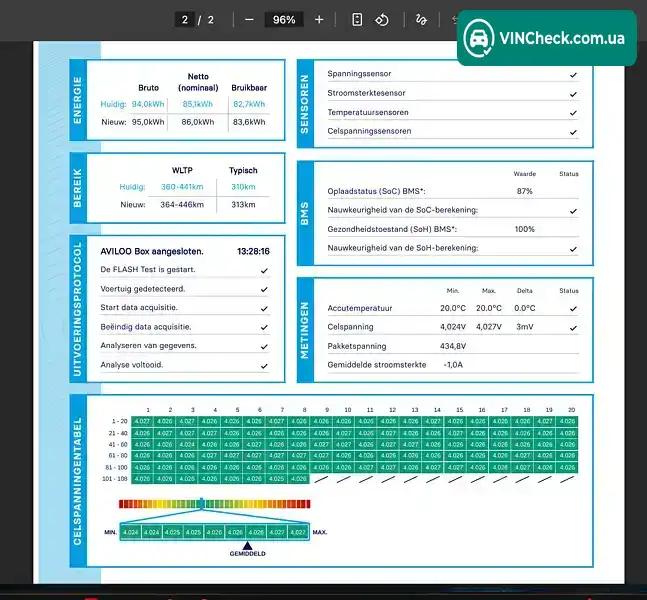Click the 360-441km current WLTP range

(182, 187)
